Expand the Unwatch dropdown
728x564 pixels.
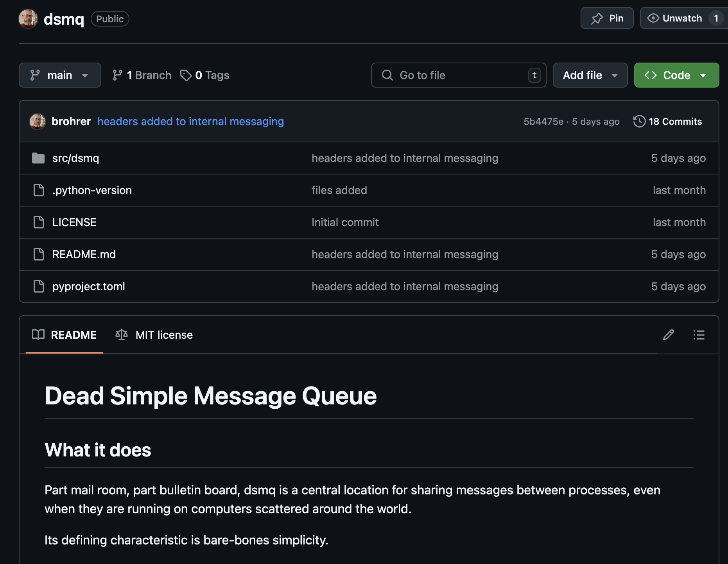[x=682, y=18]
